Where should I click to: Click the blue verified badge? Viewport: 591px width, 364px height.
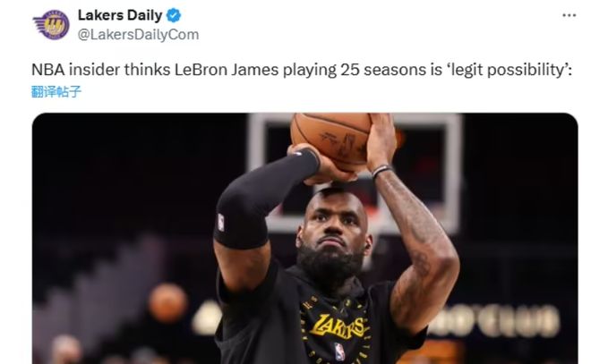pyautogui.click(x=174, y=15)
